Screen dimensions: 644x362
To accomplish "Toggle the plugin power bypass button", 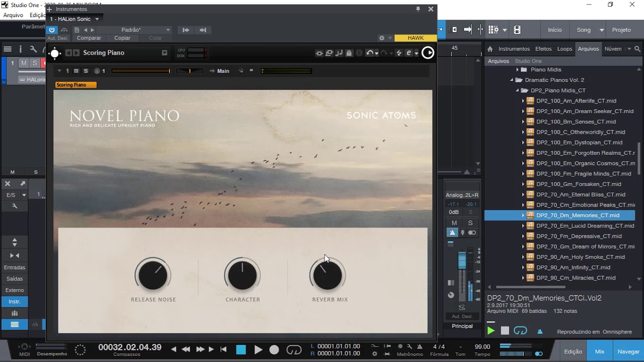I will click(52, 30).
